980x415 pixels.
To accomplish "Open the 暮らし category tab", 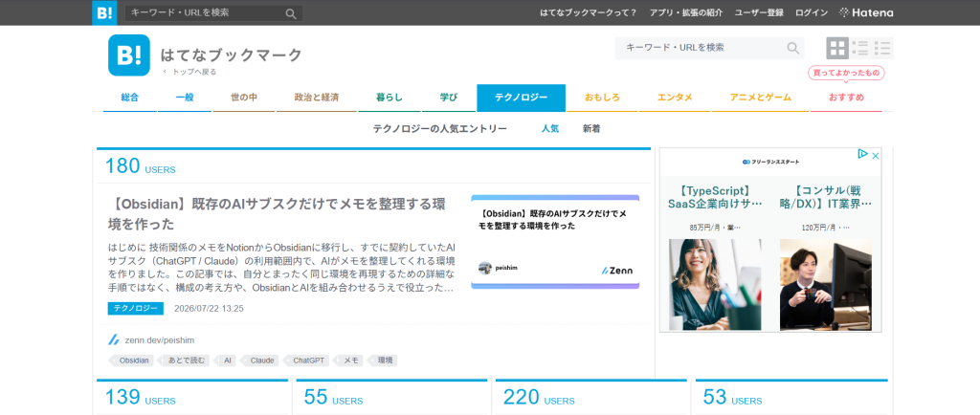I will point(390,98).
